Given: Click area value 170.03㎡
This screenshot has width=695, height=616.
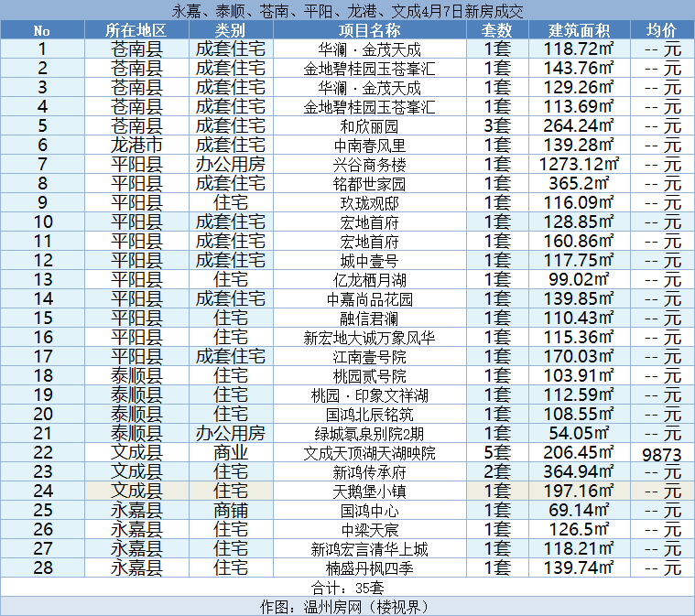Looking at the screenshot, I should coord(579,356).
